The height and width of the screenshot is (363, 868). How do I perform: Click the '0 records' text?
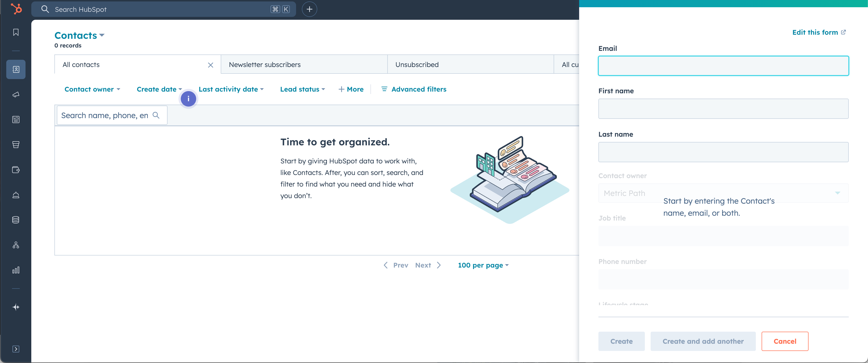coord(68,45)
